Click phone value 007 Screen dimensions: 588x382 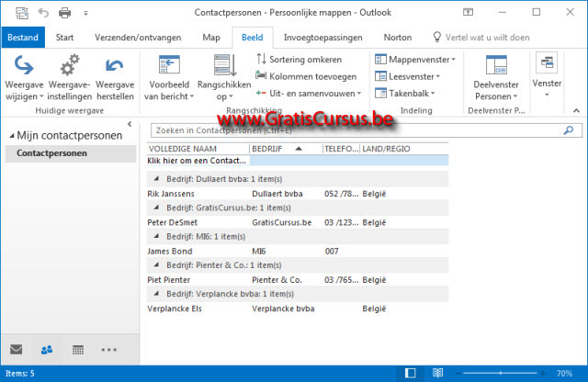(332, 252)
